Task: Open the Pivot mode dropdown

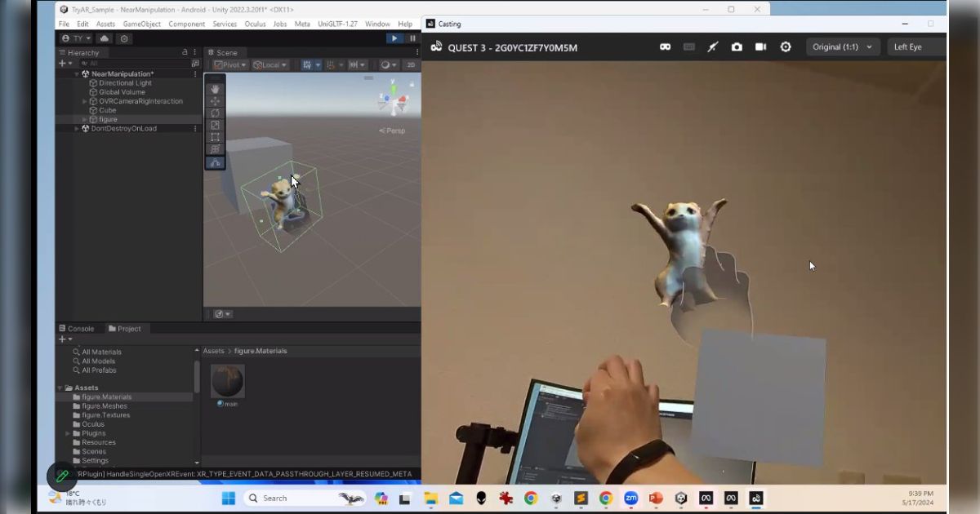Action: pos(229,65)
